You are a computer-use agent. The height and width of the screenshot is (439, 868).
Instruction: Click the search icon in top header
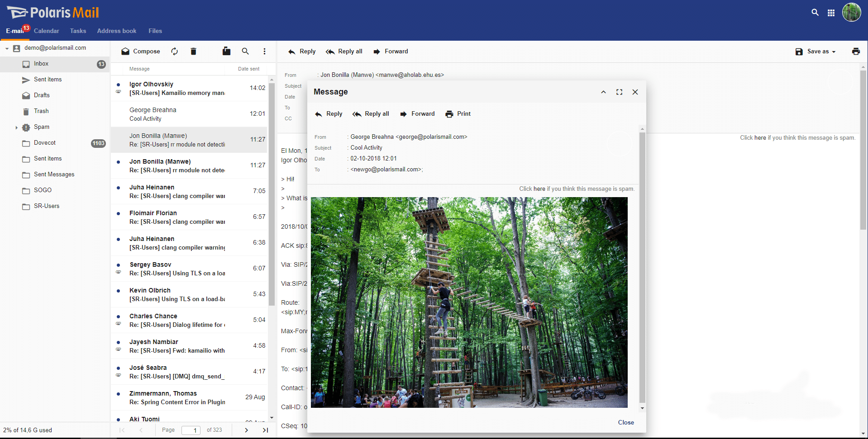point(815,13)
